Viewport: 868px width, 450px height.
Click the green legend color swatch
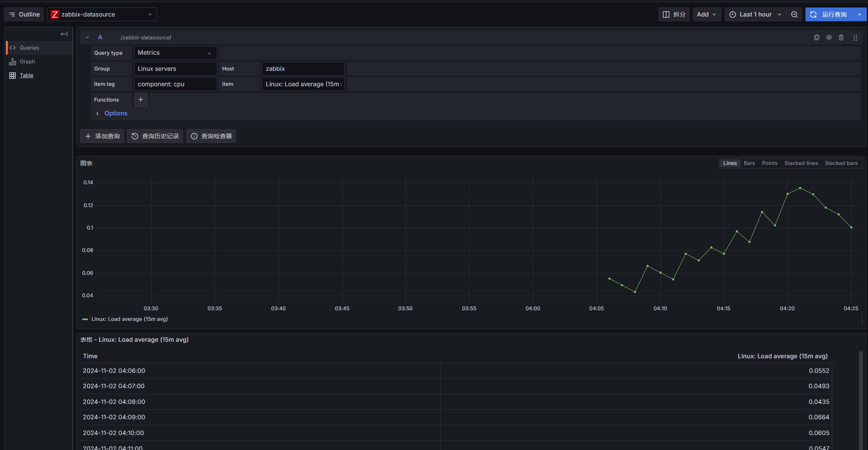click(x=85, y=319)
